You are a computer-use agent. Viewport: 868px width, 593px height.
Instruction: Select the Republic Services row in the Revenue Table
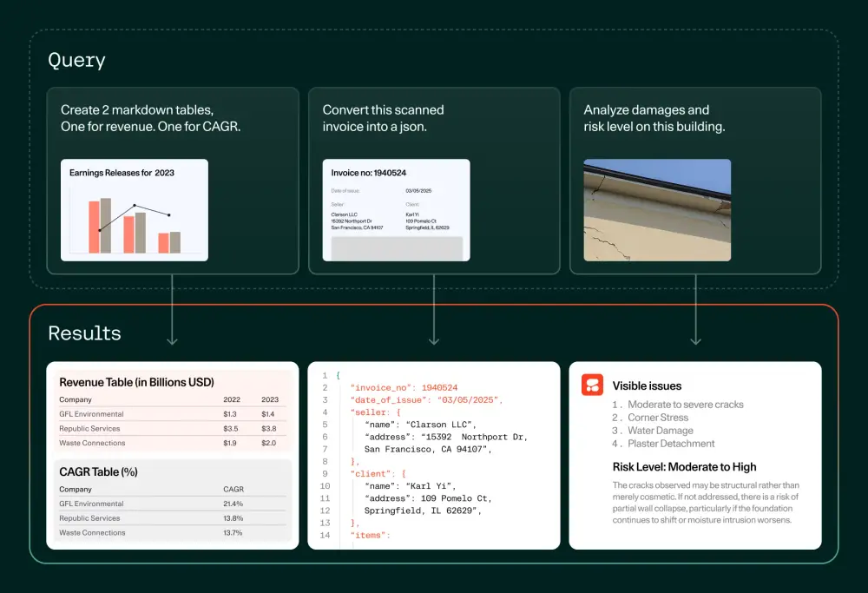[x=169, y=428]
